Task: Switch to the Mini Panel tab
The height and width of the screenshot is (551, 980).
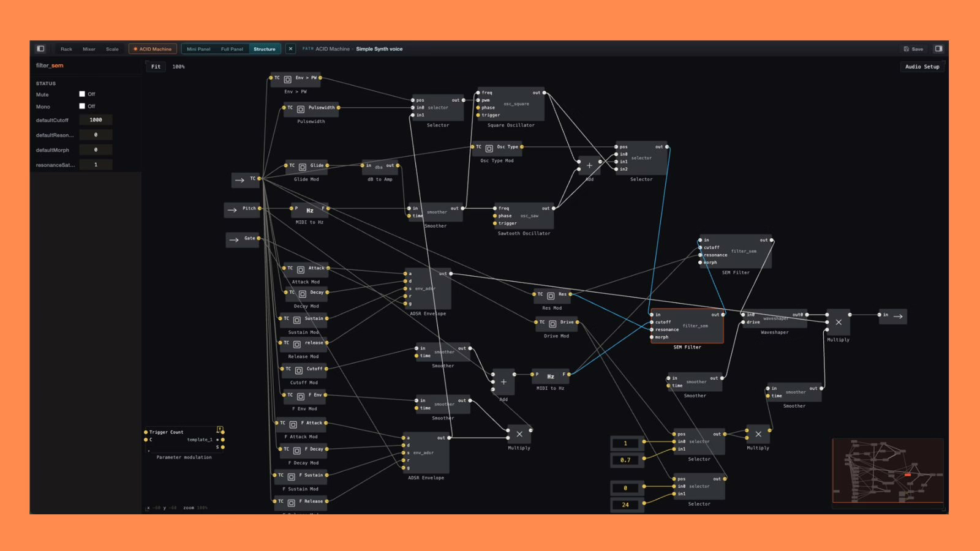Action: coord(198,49)
